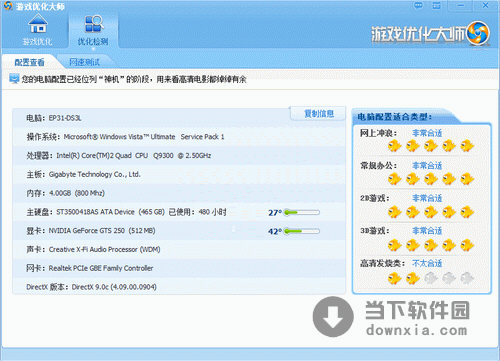This screenshot has height=361, width=500.
Task: Click the 电脑配置适合类型 panel header
Action: (395, 117)
